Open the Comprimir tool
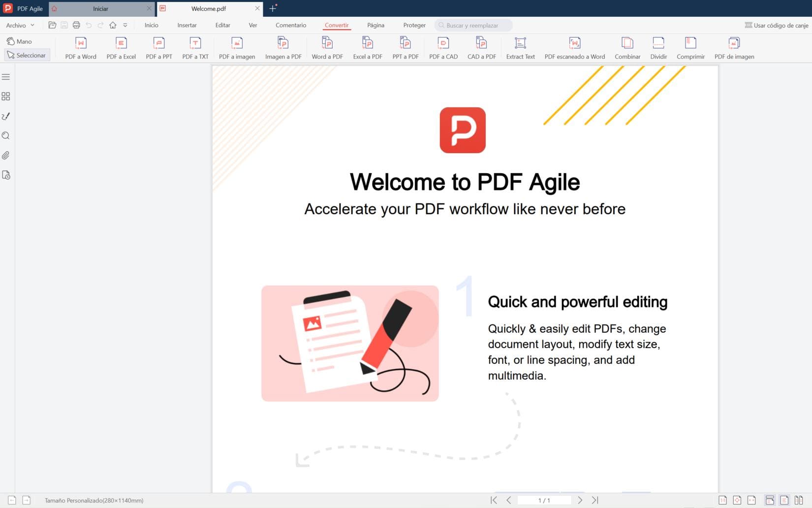 (x=690, y=49)
